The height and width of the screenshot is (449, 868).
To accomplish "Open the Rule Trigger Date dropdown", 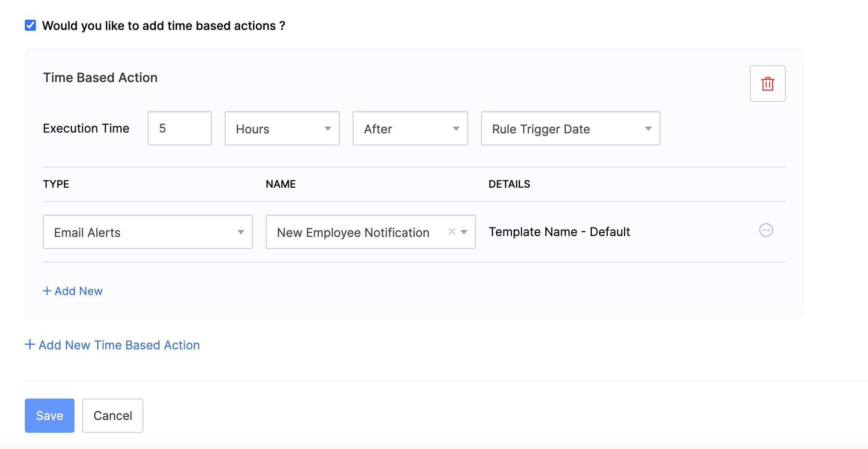I will click(570, 128).
